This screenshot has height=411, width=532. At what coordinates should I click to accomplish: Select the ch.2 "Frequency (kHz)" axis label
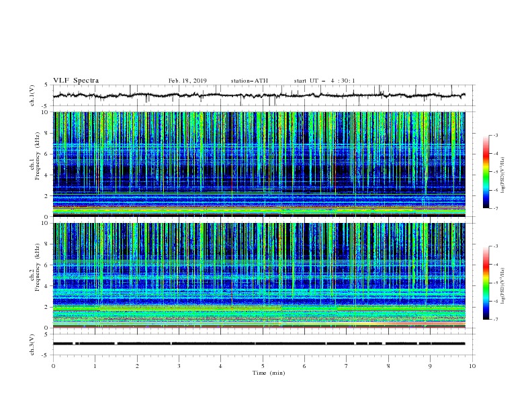tap(37, 267)
